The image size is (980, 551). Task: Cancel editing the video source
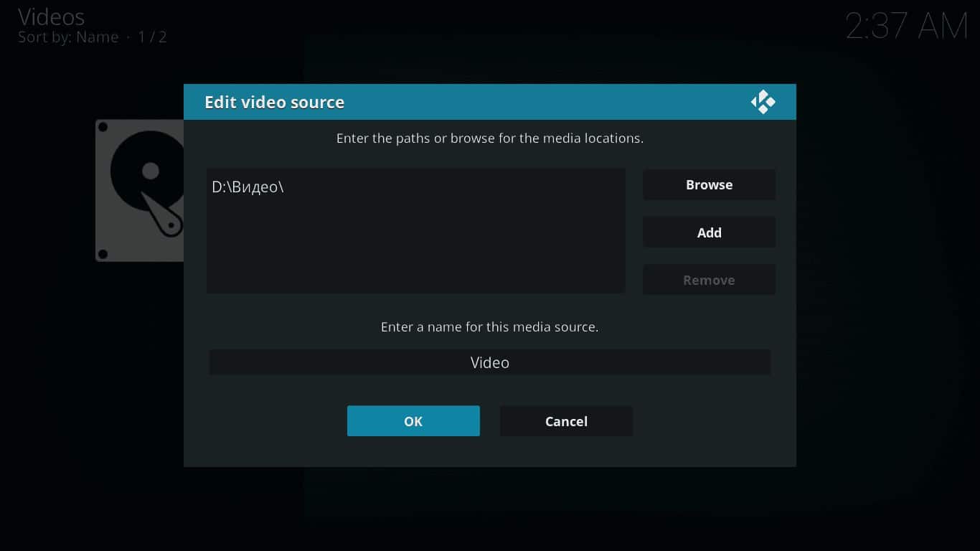[566, 421]
